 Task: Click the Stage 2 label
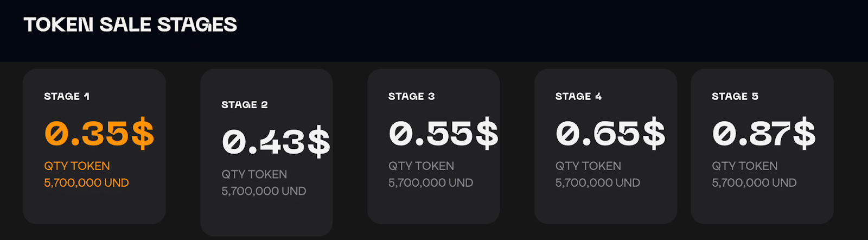(x=245, y=104)
